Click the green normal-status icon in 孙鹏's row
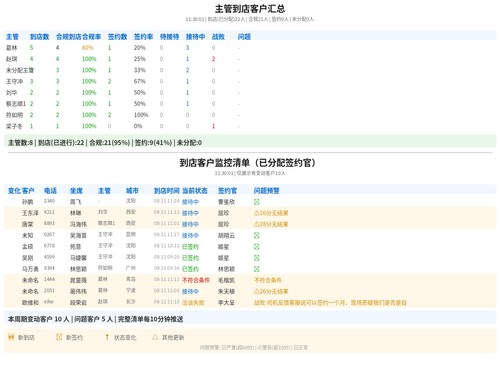 [257, 202]
